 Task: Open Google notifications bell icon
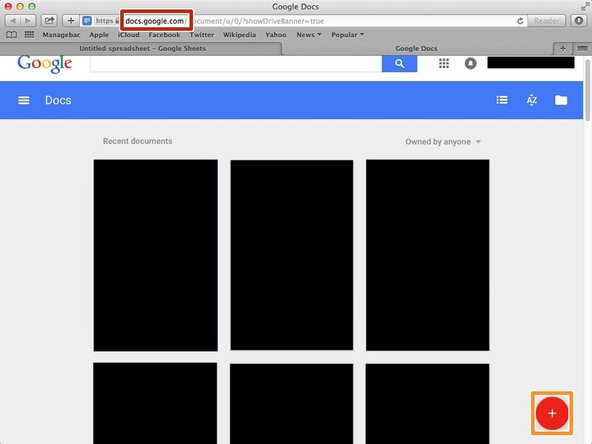click(470, 63)
